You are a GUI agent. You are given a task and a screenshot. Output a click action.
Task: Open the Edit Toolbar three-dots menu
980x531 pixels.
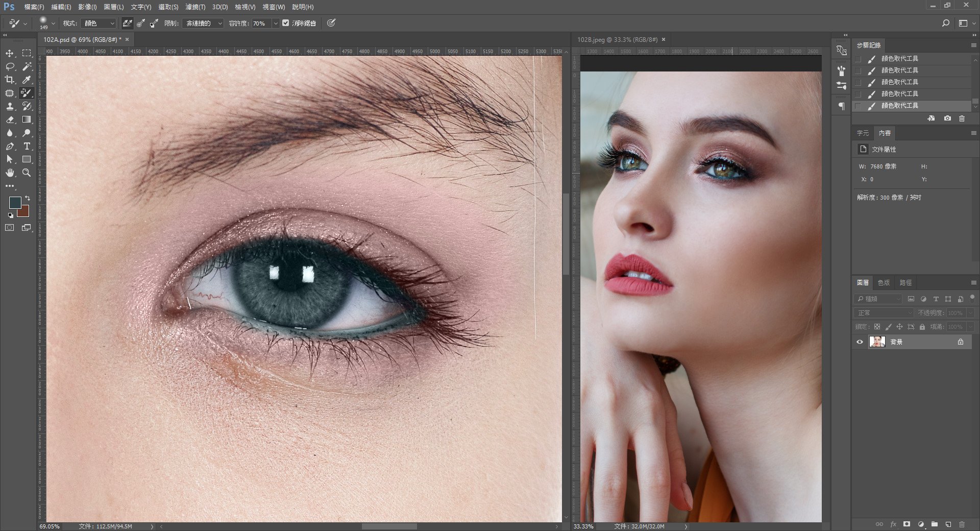click(x=10, y=186)
